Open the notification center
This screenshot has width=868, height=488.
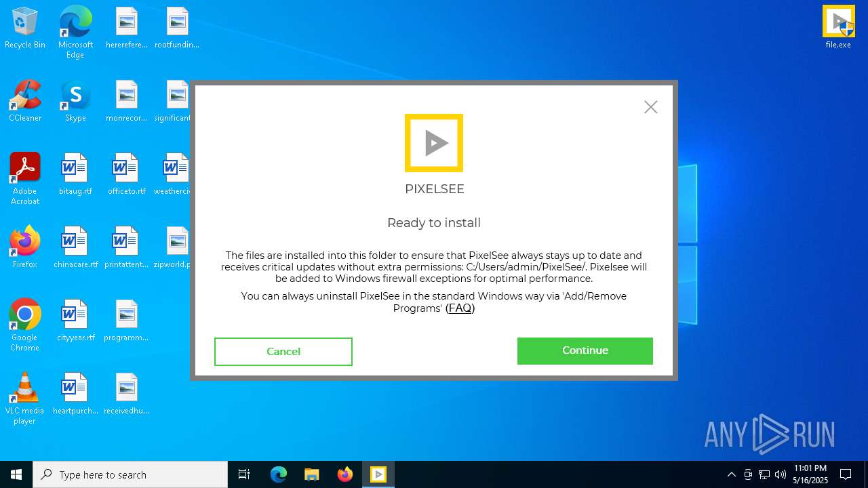(x=846, y=474)
